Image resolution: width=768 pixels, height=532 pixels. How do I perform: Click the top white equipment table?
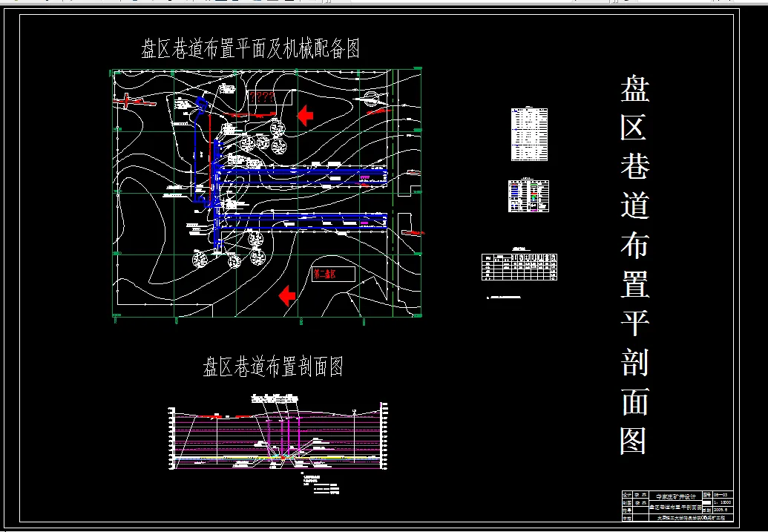[529, 134]
